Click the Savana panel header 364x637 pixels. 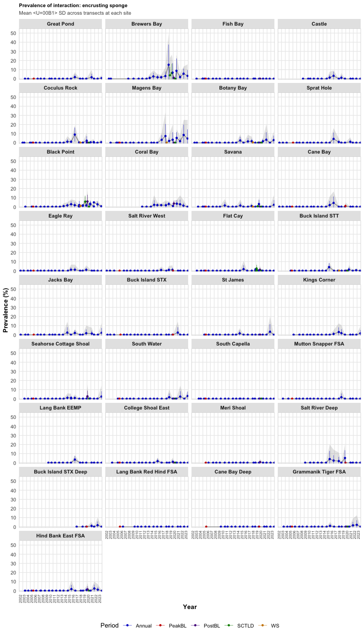(233, 152)
